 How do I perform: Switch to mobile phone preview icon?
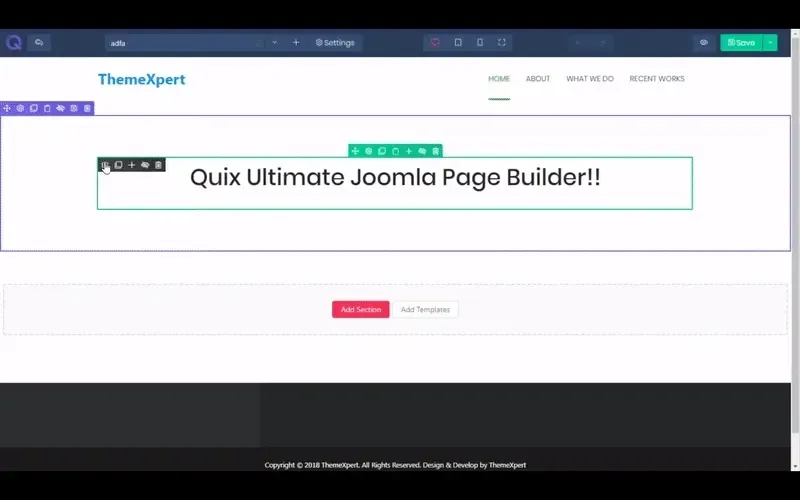coord(480,42)
